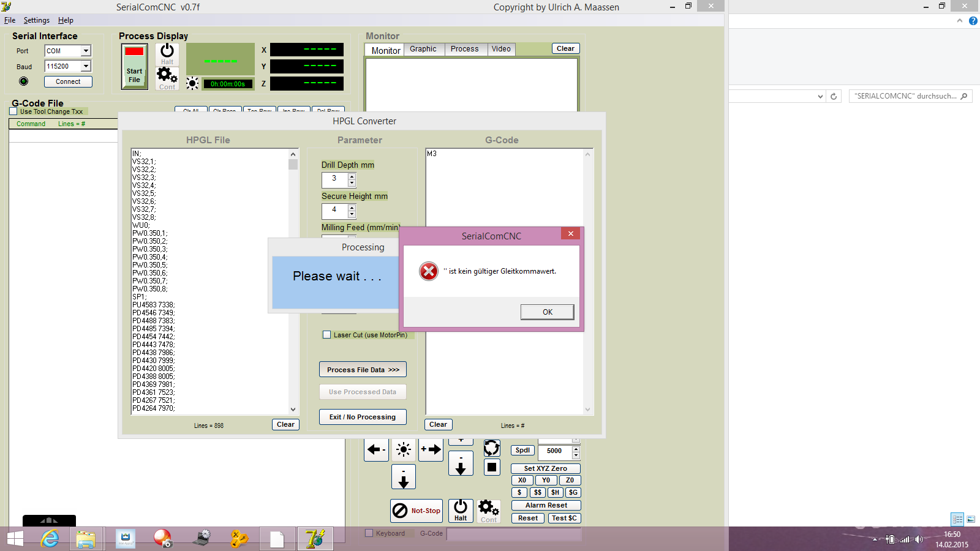The width and height of the screenshot is (980, 551).
Task: Open the Baud 115200 dropdown
Action: tap(86, 66)
